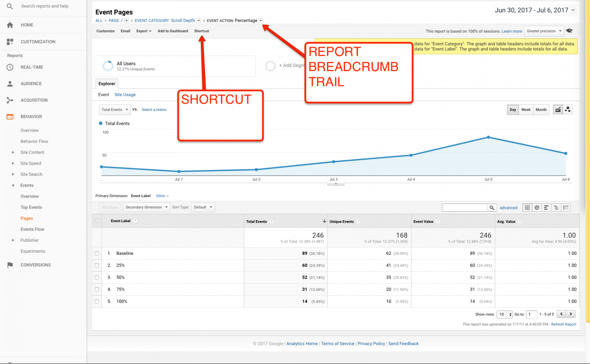Open Percentage event action dropdown arrow

(261, 21)
